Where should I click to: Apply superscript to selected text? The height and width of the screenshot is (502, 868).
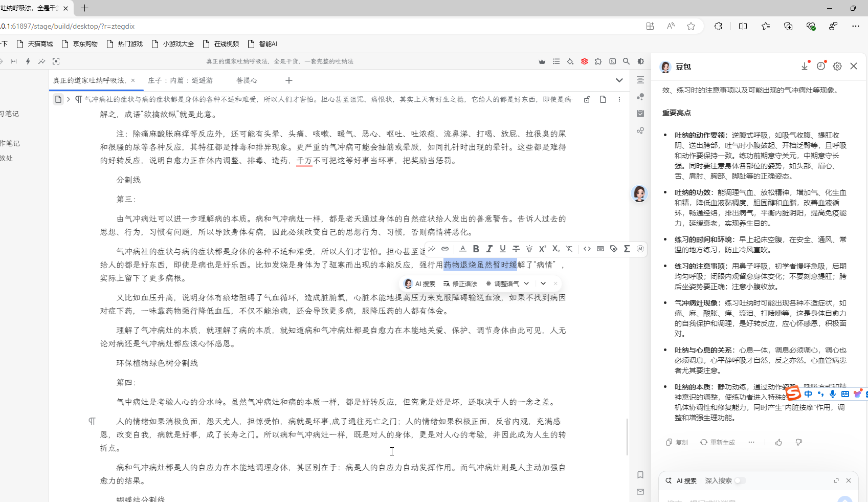pos(542,249)
